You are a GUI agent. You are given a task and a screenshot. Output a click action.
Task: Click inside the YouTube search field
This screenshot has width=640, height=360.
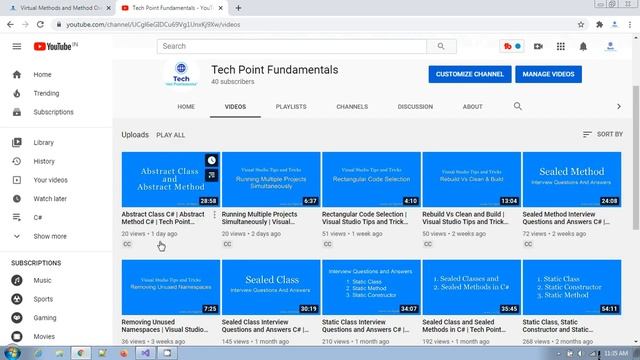point(292,47)
